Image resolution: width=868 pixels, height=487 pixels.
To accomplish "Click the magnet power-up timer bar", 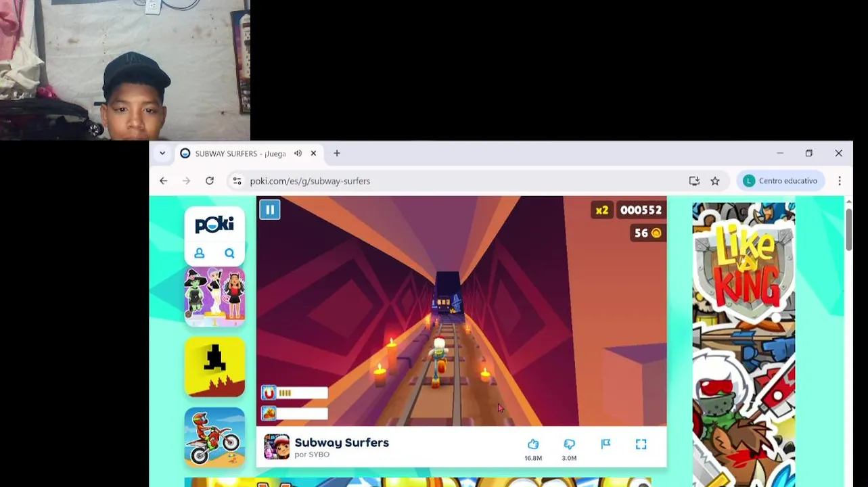I will (295, 393).
